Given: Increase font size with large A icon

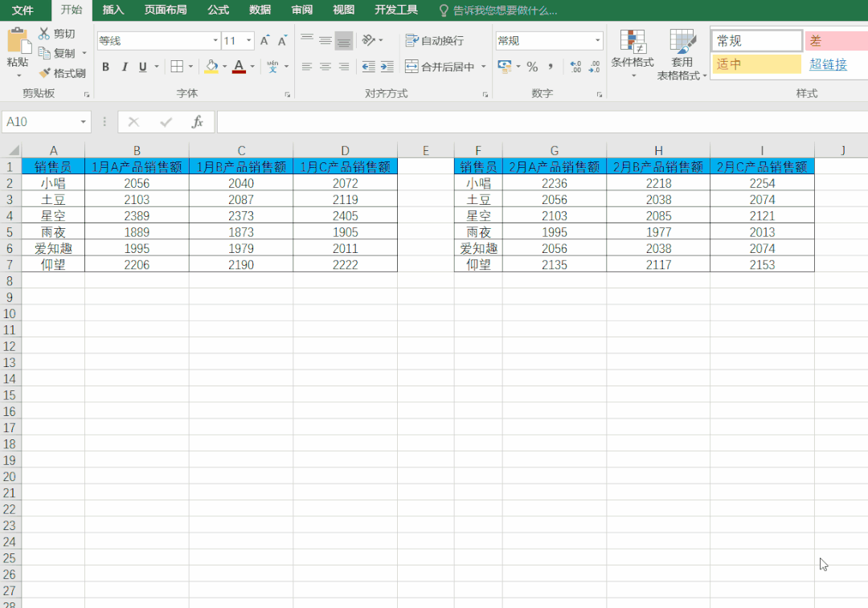Looking at the screenshot, I should click(x=264, y=40).
